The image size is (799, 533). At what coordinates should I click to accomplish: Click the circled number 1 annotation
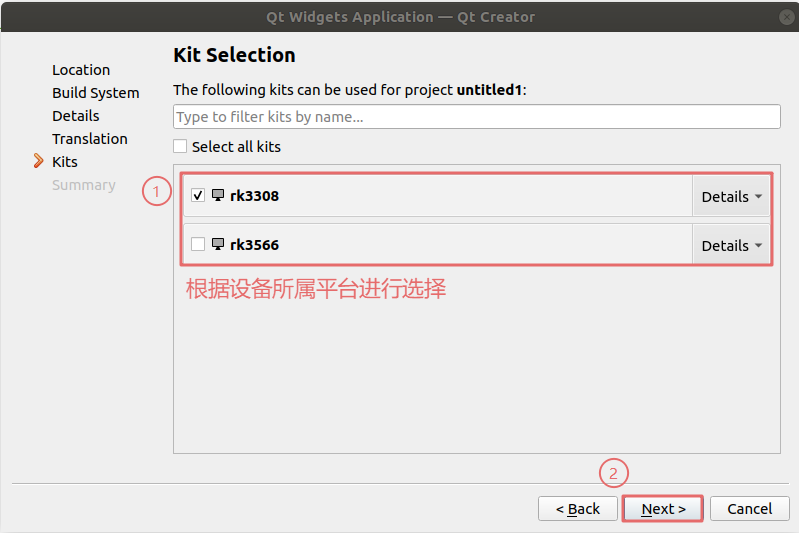click(x=155, y=191)
